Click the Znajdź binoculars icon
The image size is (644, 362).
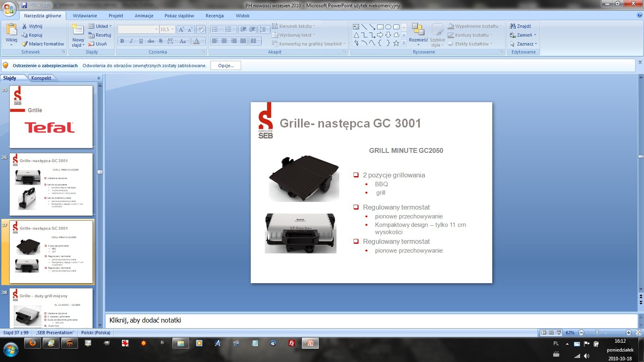512,26
